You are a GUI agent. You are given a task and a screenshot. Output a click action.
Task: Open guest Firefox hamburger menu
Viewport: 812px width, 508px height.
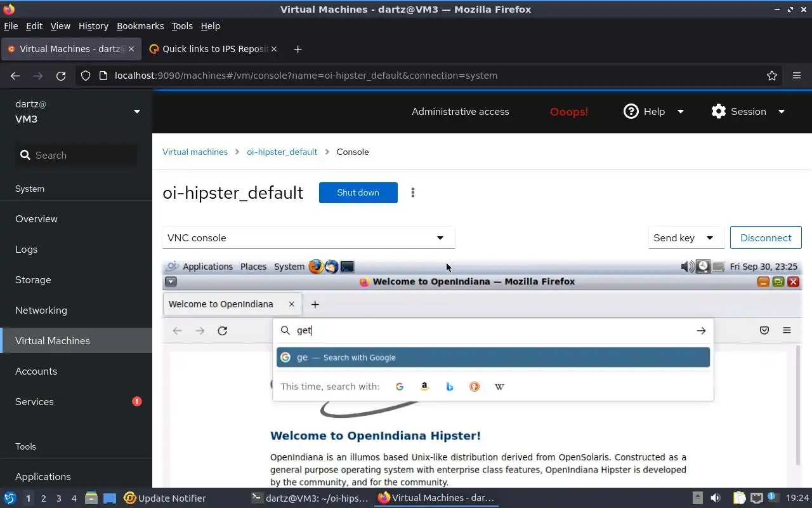click(787, 330)
